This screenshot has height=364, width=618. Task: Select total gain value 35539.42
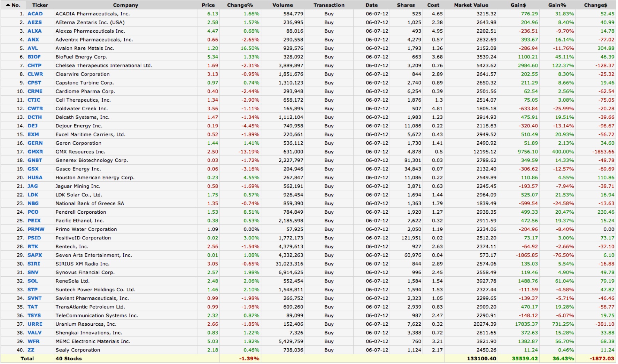(x=525, y=358)
